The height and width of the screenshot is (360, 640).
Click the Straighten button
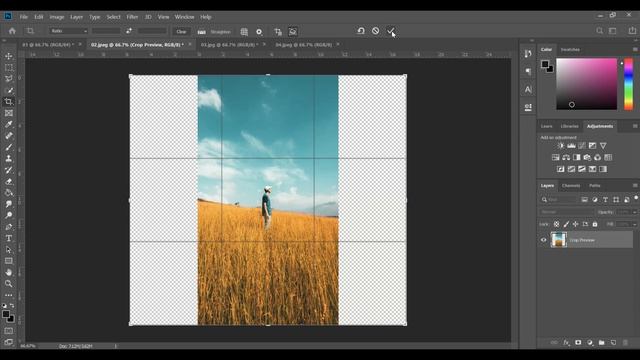[x=215, y=31]
